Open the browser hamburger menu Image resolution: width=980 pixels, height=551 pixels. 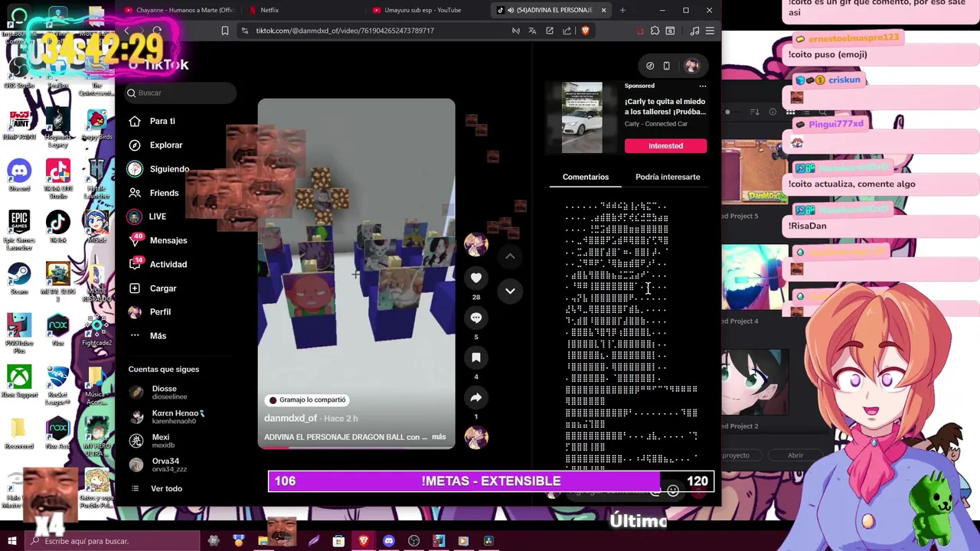click(x=710, y=31)
